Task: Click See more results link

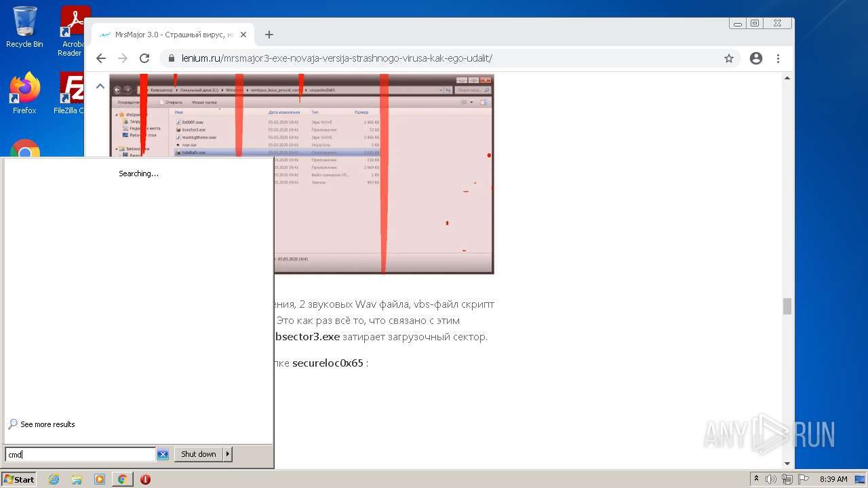Action: (x=41, y=424)
